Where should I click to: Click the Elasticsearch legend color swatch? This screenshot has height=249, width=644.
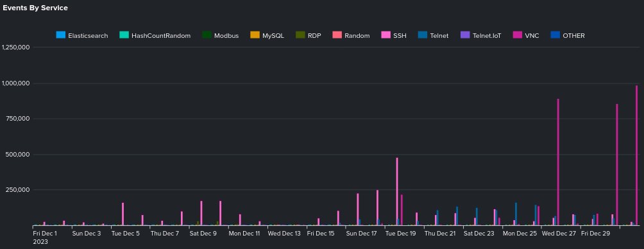click(61, 35)
